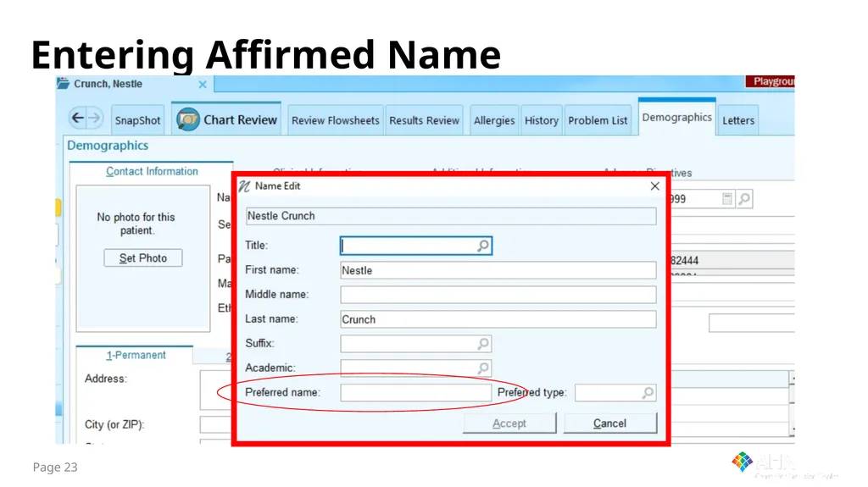868x487 pixels.
Task: Click the Demographics section heading
Action: pyautogui.click(x=108, y=146)
